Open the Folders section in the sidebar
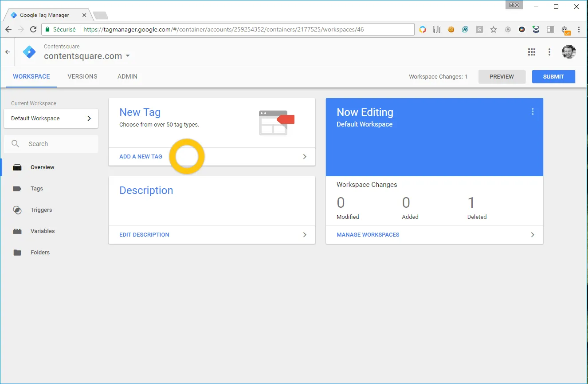Image resolution: width=588 pixels, height=384 pixels. coord(40,253)
